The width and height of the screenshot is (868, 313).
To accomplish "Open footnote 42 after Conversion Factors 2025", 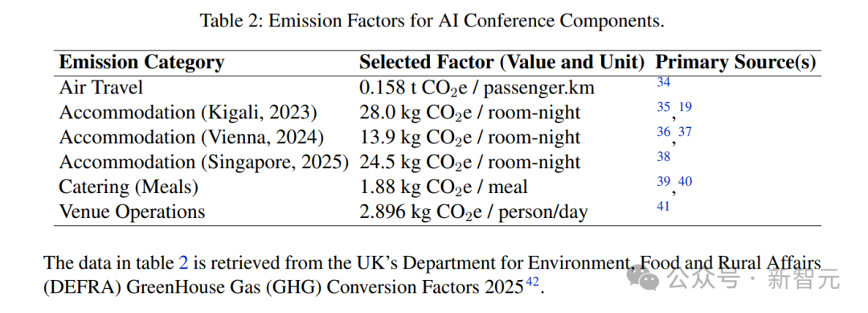I will pyautogui.click(x=531, y=282).
